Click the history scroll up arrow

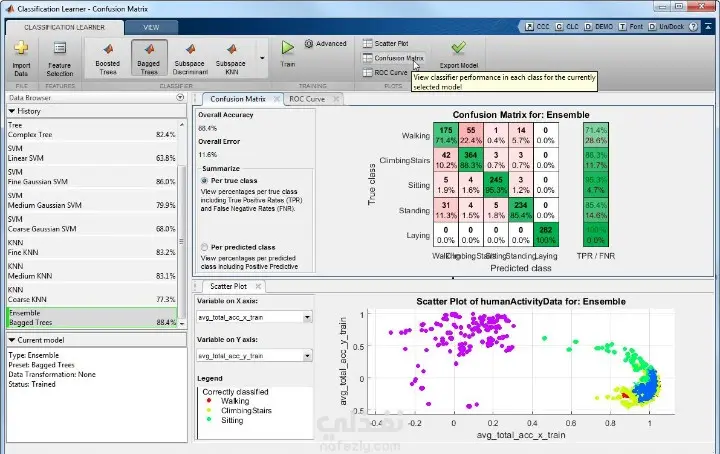coord(182,124)
